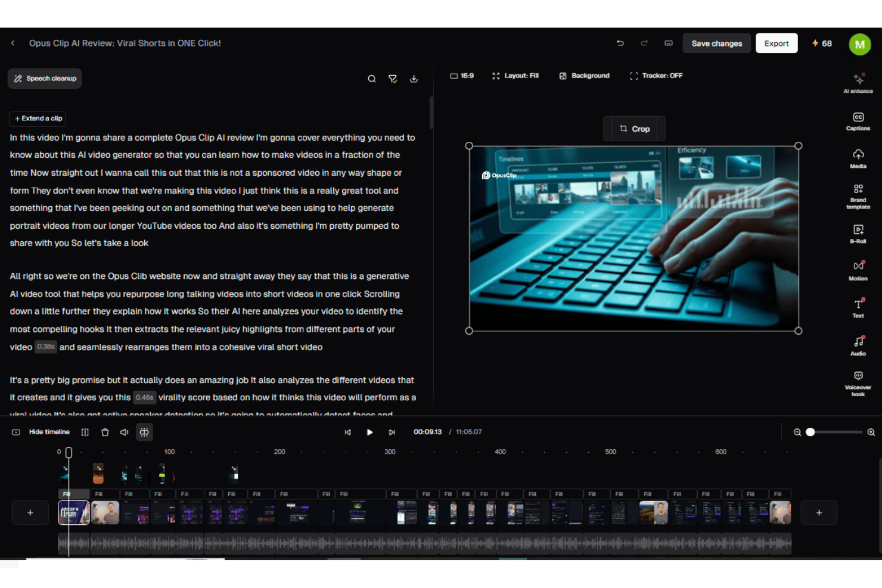Toggle timeline audio with the speaker icon

(x=124, y=433)
